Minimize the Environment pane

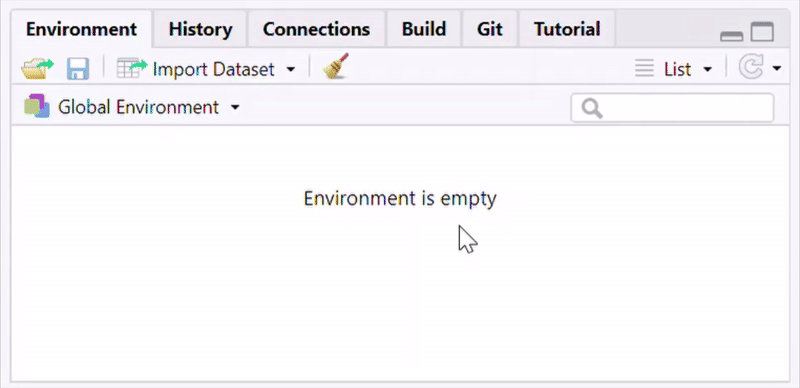tap(731, 36)
